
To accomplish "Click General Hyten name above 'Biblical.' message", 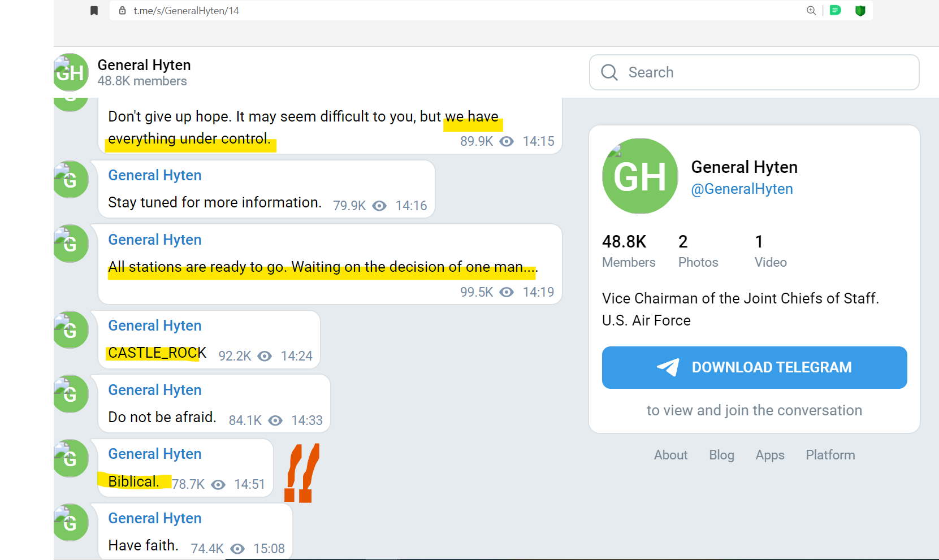I will point(155,454).
